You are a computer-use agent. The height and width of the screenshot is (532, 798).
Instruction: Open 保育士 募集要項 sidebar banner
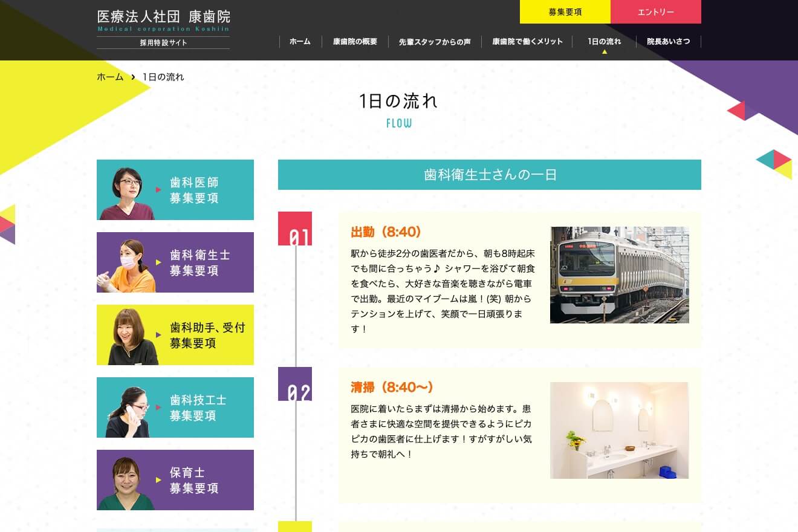coord(175,480)
